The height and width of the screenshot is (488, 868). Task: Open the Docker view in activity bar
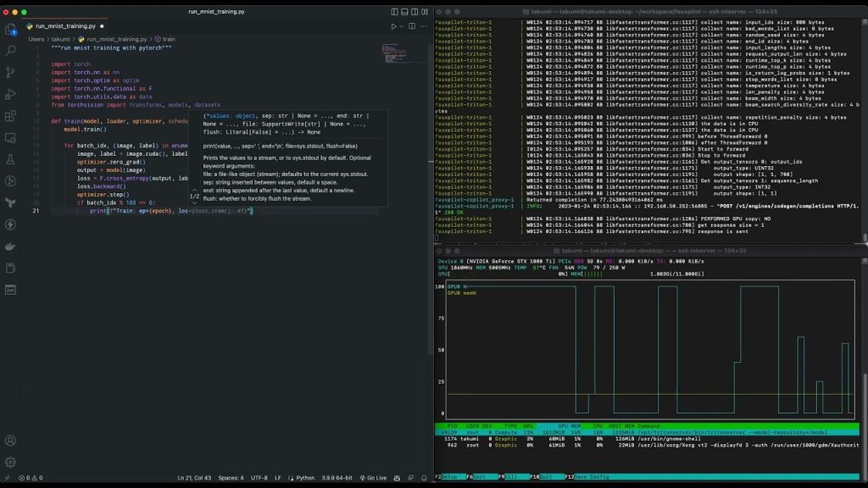click(x=10, y=247)
